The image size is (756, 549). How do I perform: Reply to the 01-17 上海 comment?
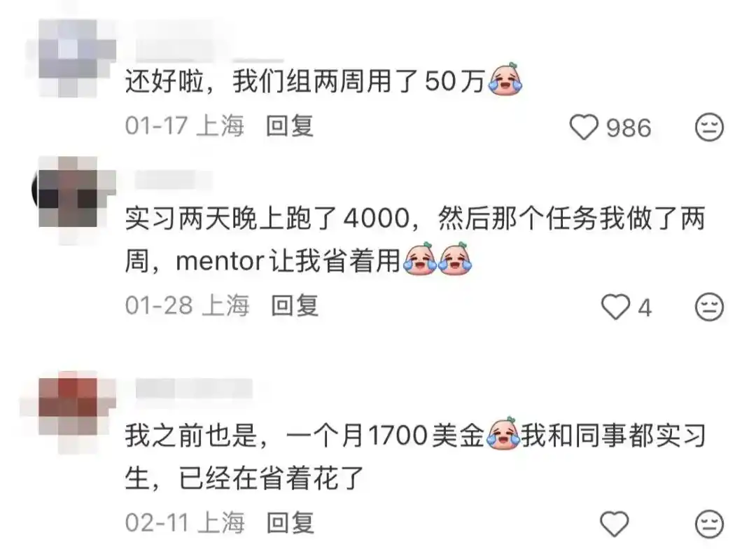(290, 126)
